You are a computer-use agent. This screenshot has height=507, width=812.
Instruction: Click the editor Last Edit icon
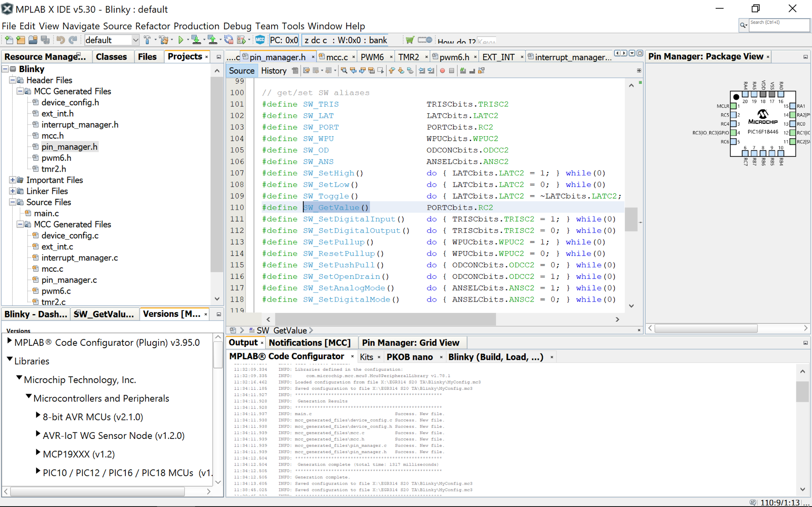point(306,71)
